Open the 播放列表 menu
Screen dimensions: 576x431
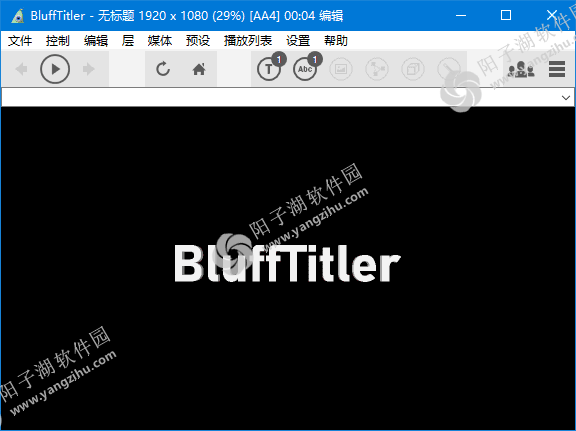tap(248, 40)
